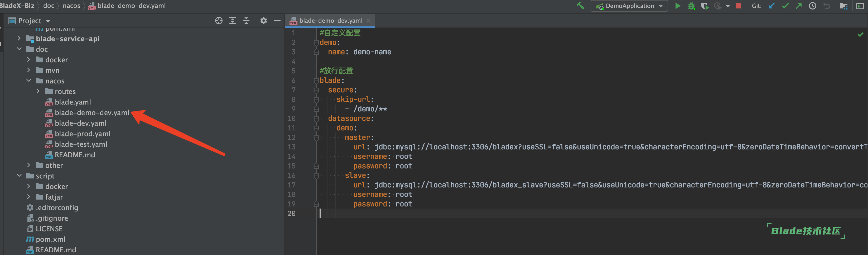Click the nacos breadcrumb in navigation bar

click(71, 6)
